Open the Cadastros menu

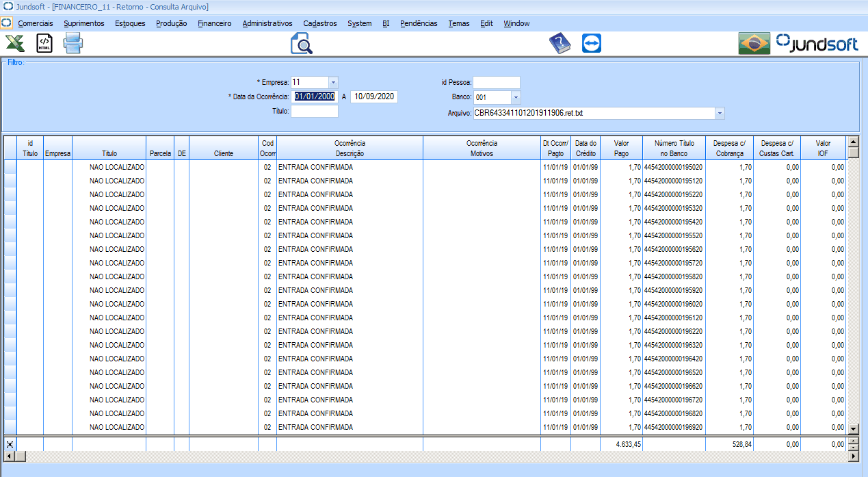click(x=319, y=23)
